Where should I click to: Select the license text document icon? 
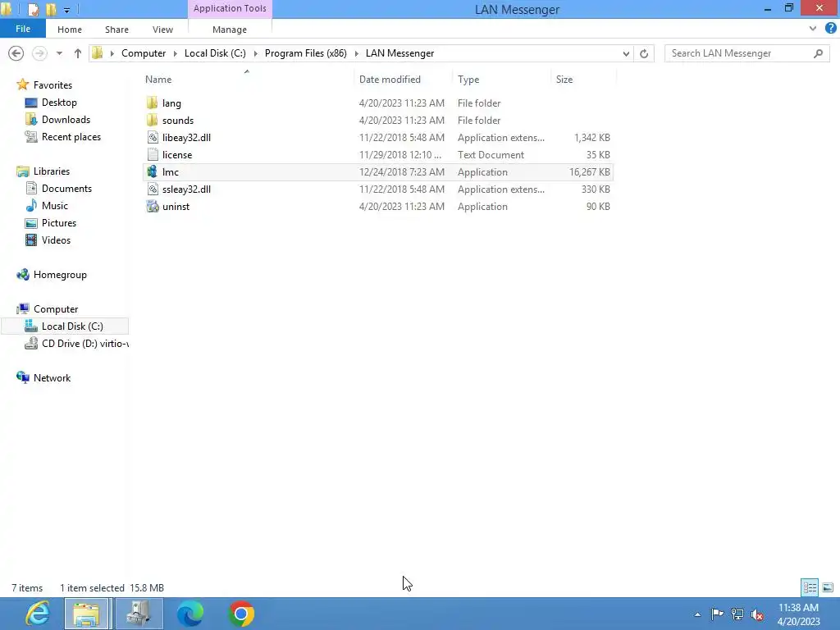pyautogui.click(x=152, y=155)
